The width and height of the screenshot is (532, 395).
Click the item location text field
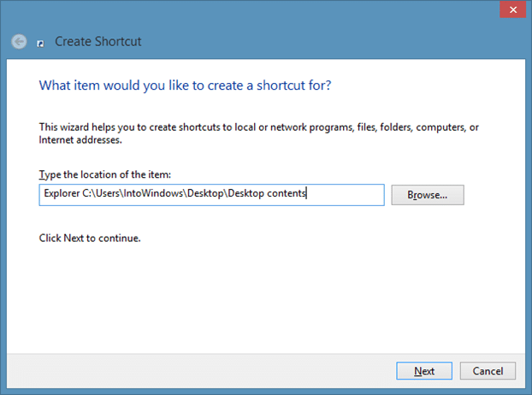click(x=212, y=195)
